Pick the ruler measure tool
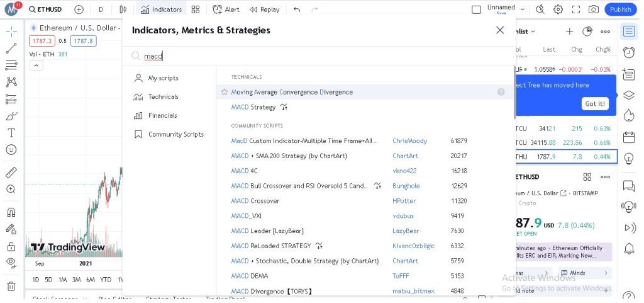The width and height of the screenshot is (644, 303). [11, 173]
